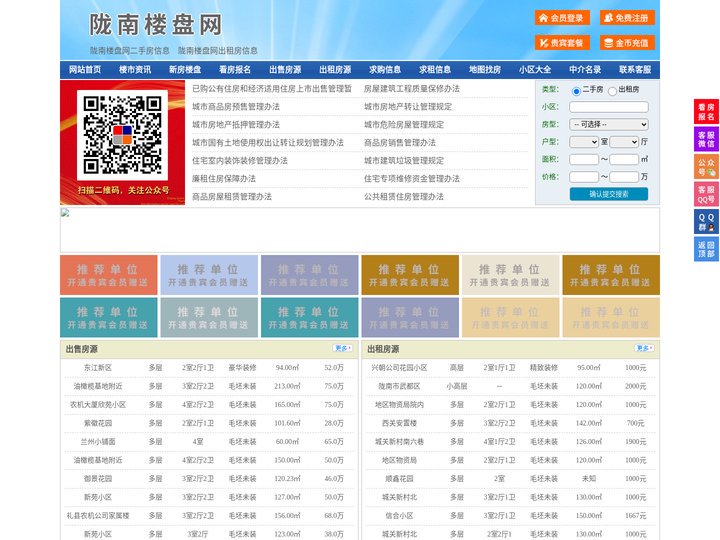Open the 出租房源 navigation item
The height and width of the screenshot is (540, 720).
[x=335, y=70]
